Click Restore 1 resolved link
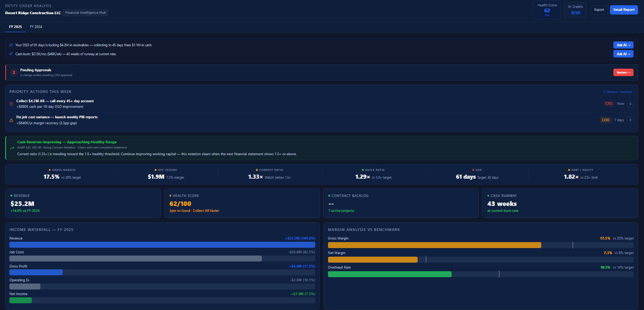Image resolution: width=644 pixels, height=310 pixels. [617, 92]
